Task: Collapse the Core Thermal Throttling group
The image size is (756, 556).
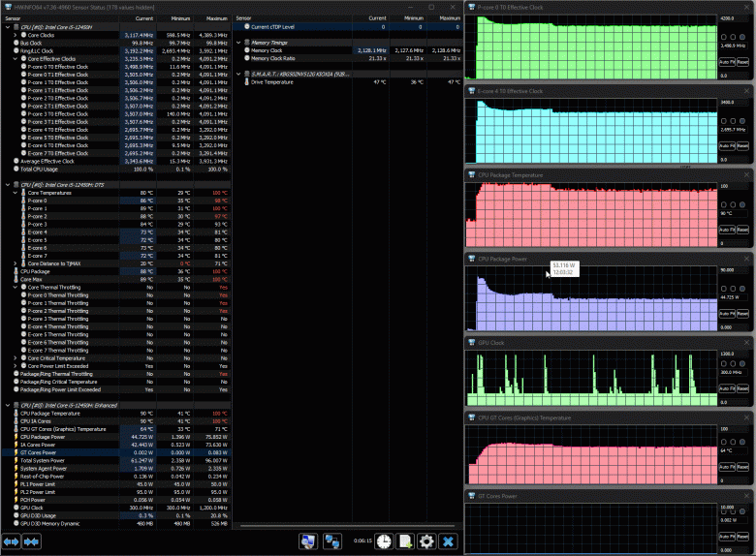Action: point(14,288)
